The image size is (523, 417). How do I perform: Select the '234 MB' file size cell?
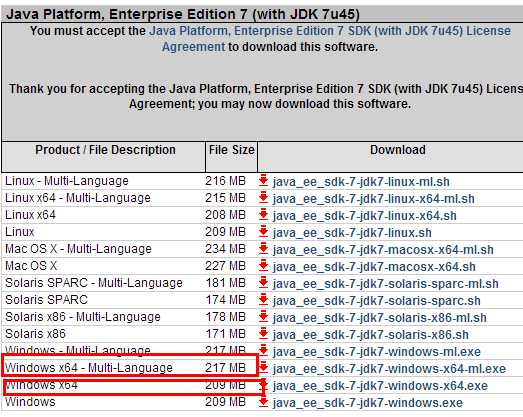[225, 249]
